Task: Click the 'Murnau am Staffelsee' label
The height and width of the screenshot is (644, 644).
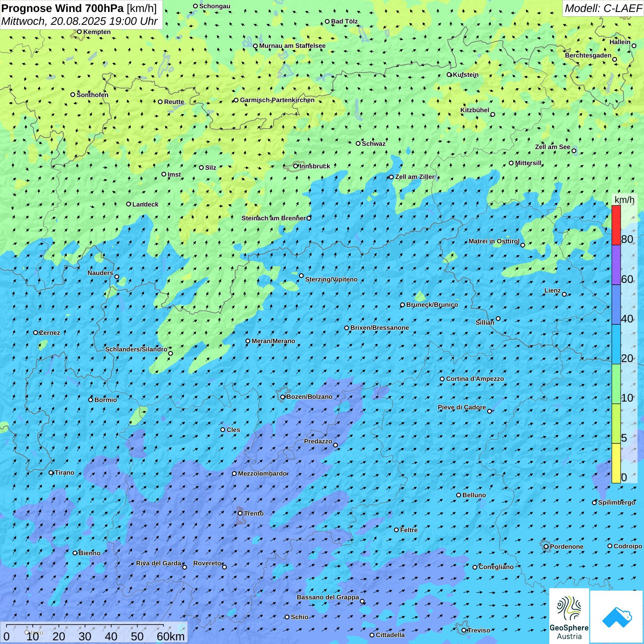Action: (292, 46)
